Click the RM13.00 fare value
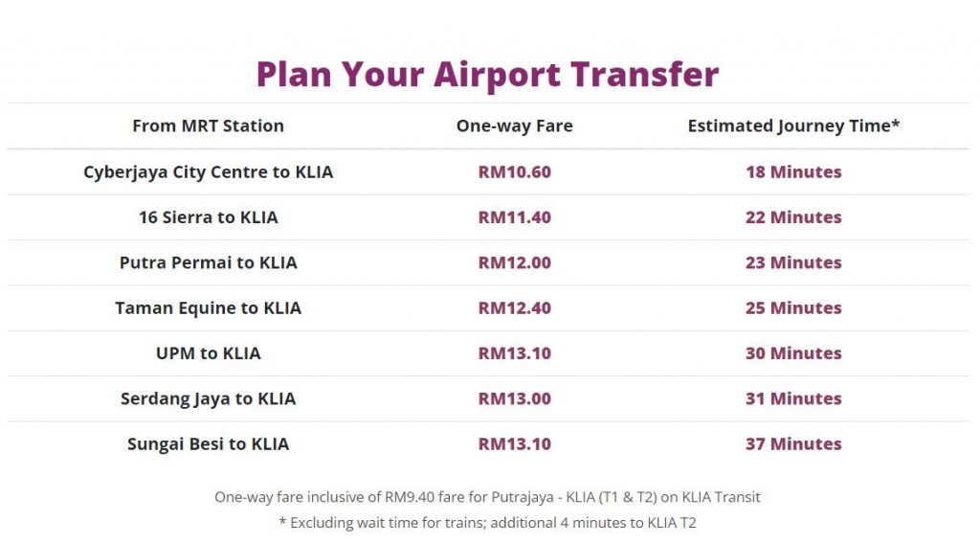 click(514, 398)
